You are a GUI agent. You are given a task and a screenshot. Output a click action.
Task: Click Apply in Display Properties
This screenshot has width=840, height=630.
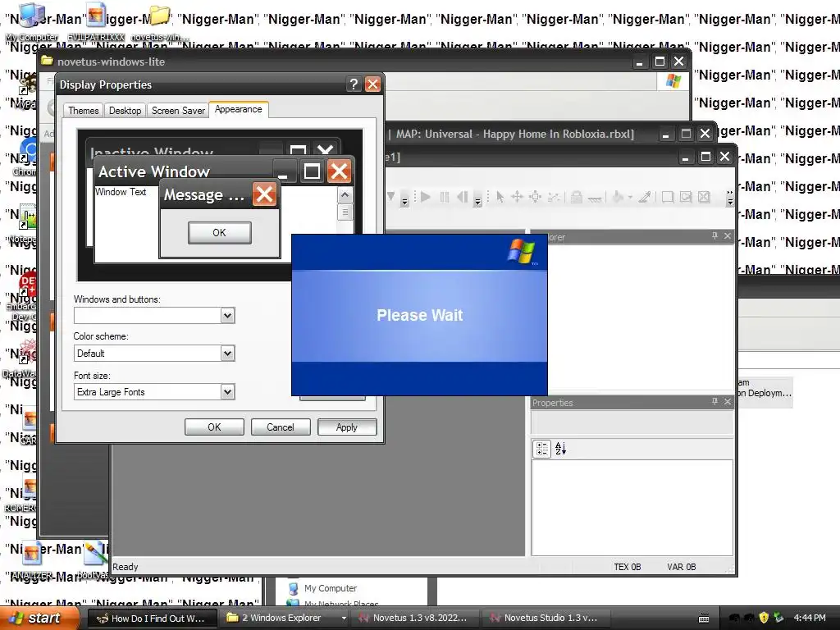click(x=347, y=427)
